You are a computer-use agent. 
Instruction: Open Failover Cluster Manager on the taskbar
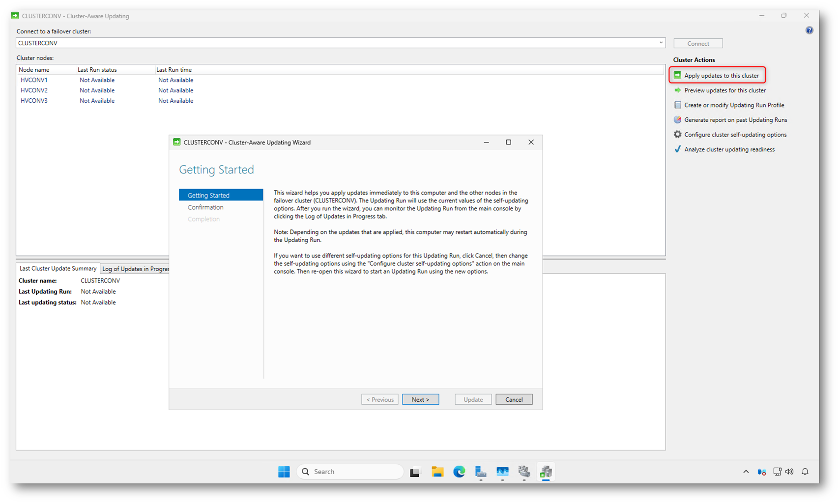[x=524, y=472]
